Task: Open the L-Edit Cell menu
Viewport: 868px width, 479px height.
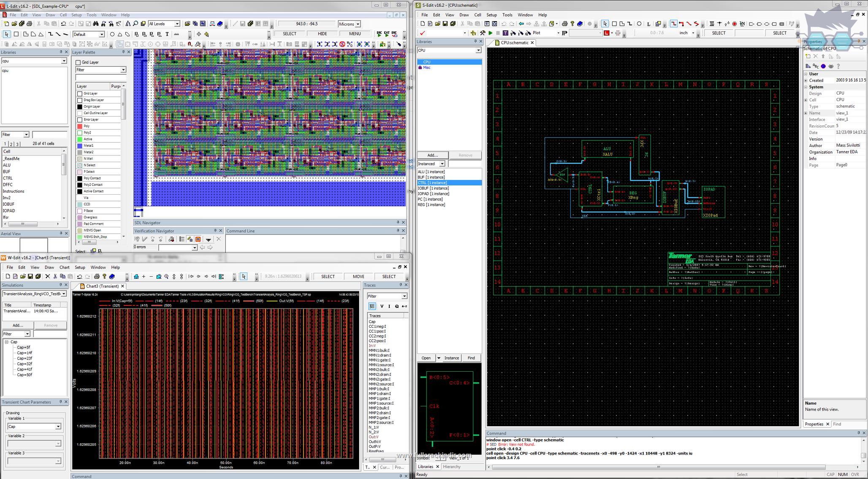Action: (x=63, y=15)
